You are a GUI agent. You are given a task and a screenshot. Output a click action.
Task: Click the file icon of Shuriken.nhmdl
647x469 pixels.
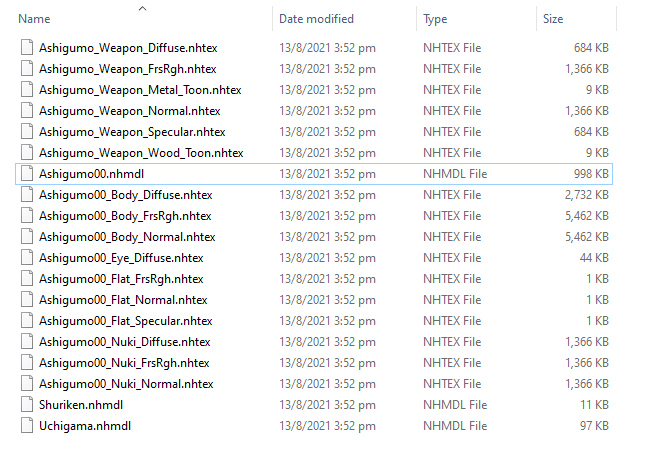[27, 405]
